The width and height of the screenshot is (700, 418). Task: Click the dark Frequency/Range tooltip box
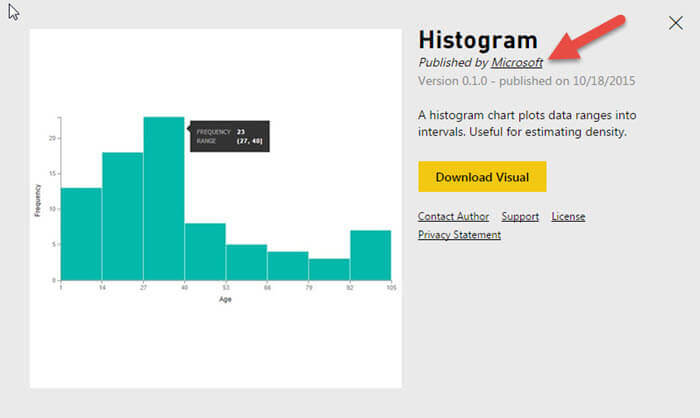[229, 136]
